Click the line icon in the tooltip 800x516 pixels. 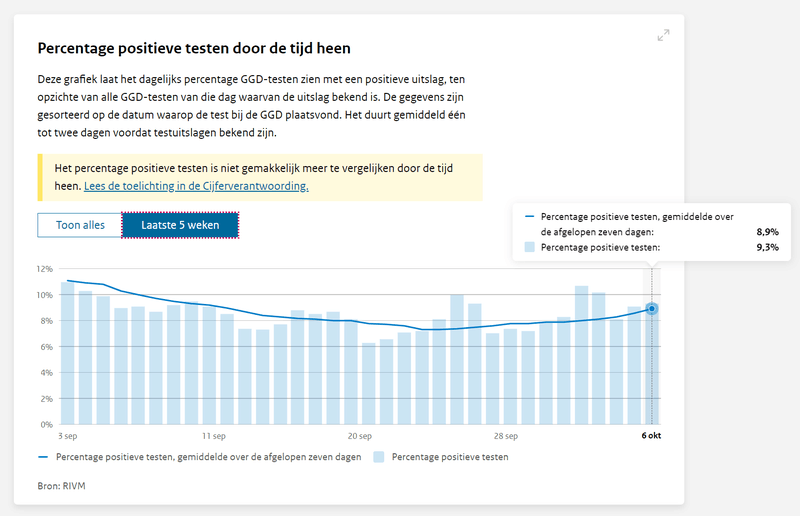(x=529, y=217)
